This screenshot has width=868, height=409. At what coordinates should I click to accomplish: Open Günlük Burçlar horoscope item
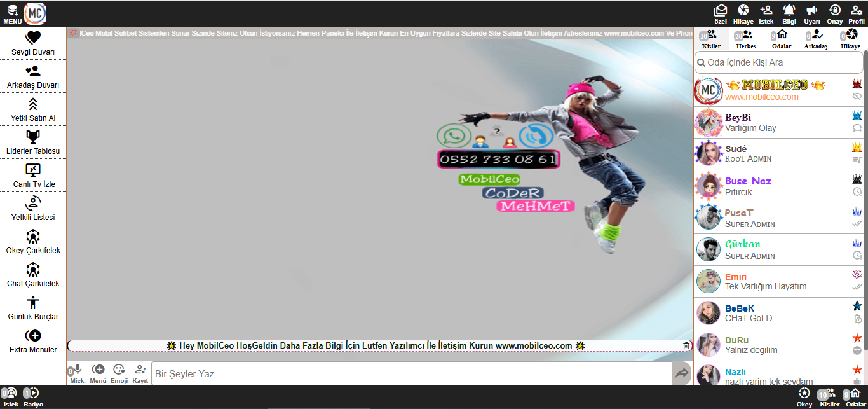(33, 308)
